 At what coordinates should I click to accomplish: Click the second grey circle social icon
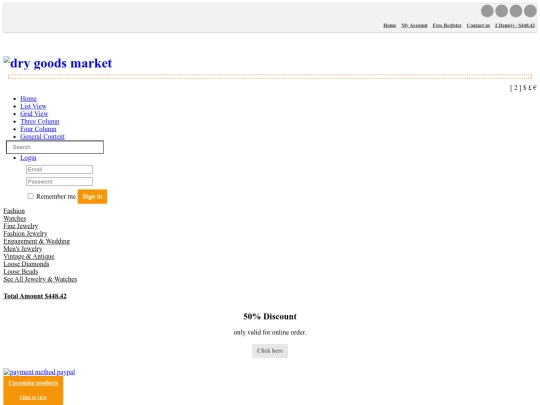coord(501,11)
